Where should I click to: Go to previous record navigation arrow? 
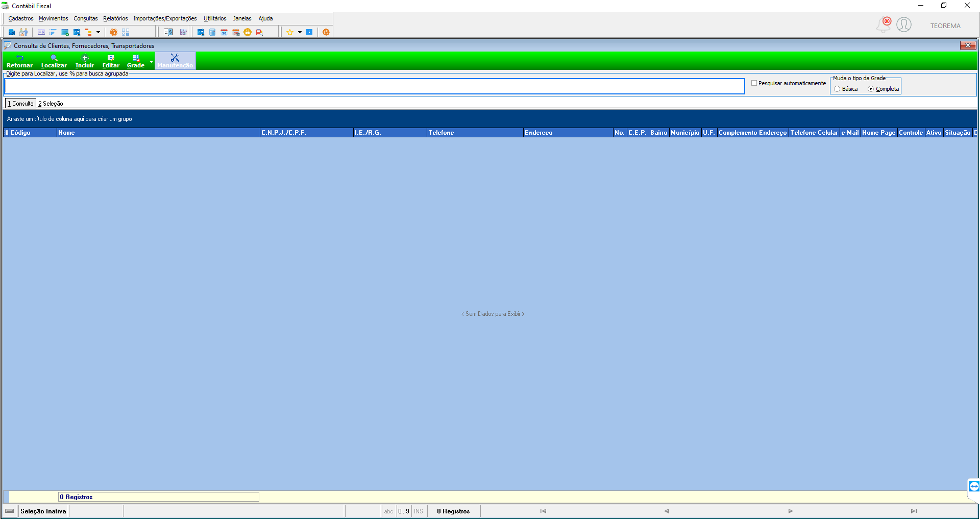(666, 511)
